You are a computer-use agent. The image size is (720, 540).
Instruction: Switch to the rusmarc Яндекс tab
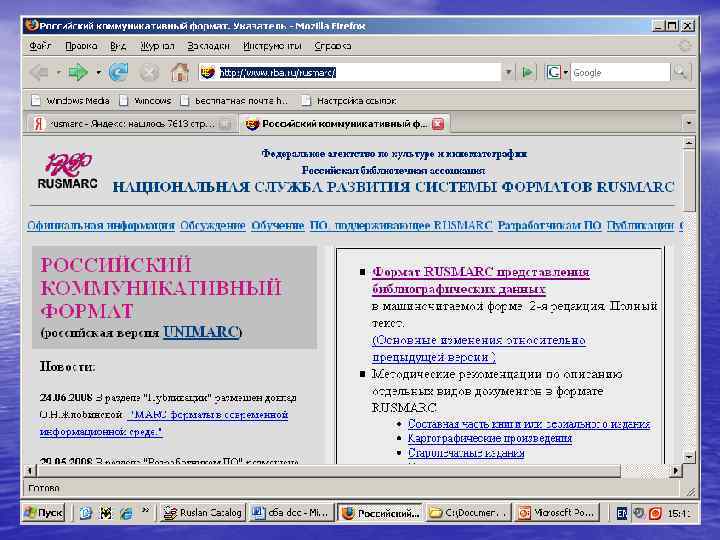coord(131,124)
